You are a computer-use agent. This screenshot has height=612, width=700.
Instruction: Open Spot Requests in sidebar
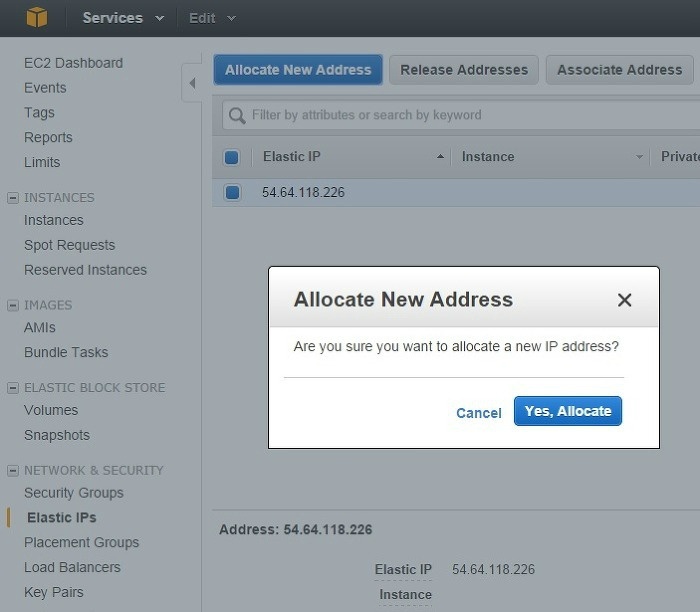pyautogui.click(x=70, y=245)
